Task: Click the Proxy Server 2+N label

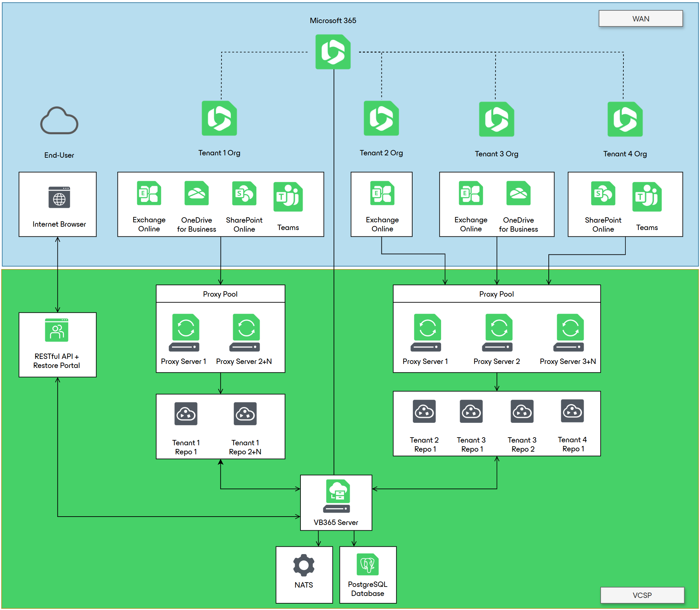Action: pos(244,361)
